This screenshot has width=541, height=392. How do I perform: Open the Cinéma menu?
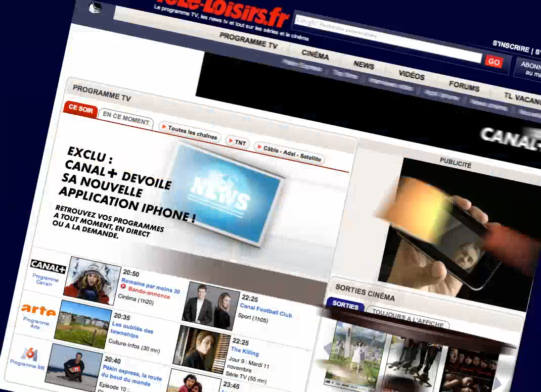click(x=315, y=54)
